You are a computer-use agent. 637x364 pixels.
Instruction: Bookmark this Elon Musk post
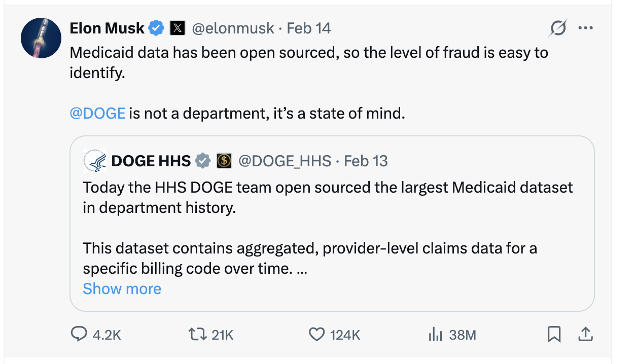pyautogui.click(x=554, y=334)
